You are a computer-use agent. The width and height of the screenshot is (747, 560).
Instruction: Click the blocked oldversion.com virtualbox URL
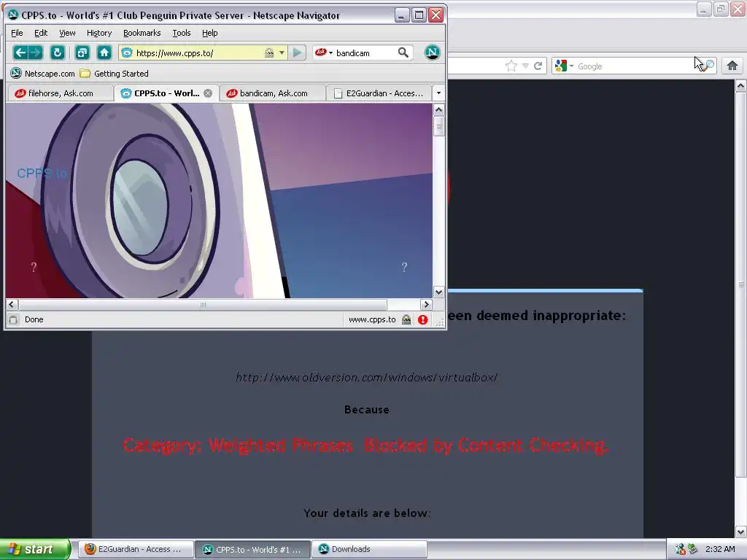pyautogui.click(x=367, y=378)
